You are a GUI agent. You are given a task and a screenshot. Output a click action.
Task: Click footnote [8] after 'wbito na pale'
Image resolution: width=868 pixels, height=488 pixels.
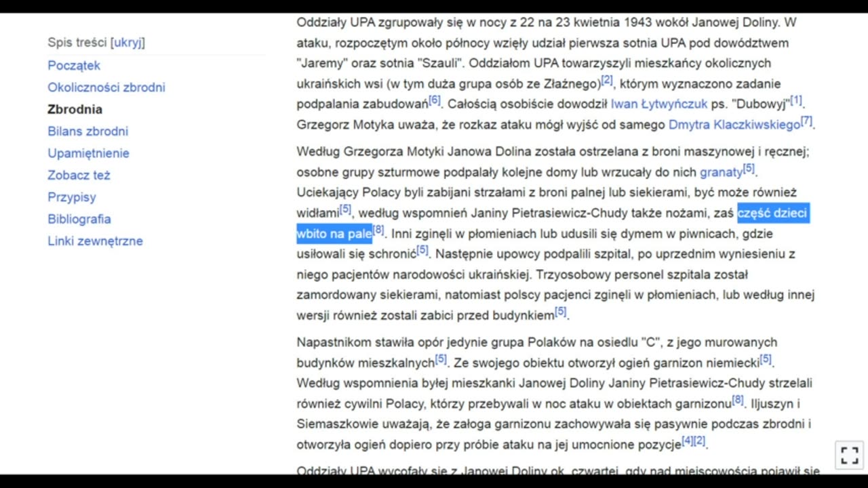pos(378,230)
